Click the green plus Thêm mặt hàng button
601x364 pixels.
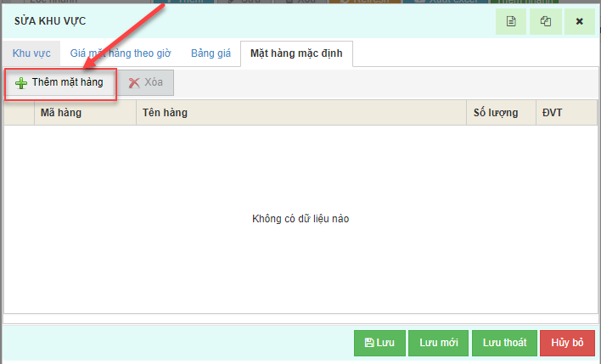tap(59, 83)
